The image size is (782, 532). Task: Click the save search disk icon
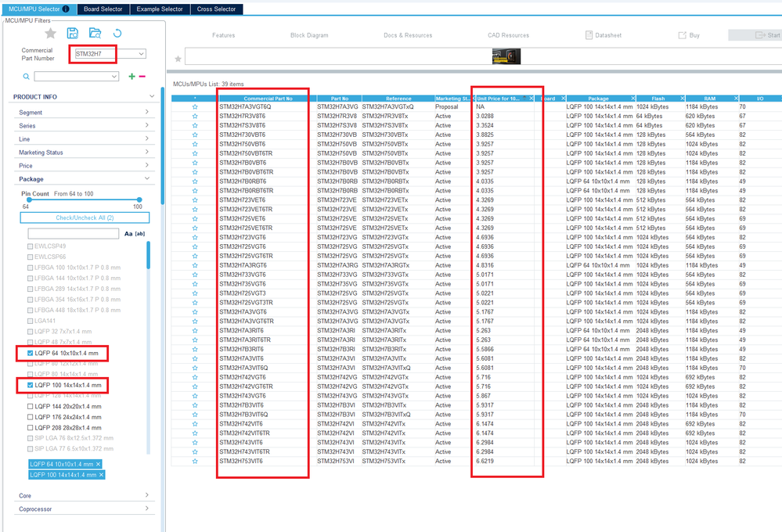point(72,34)
